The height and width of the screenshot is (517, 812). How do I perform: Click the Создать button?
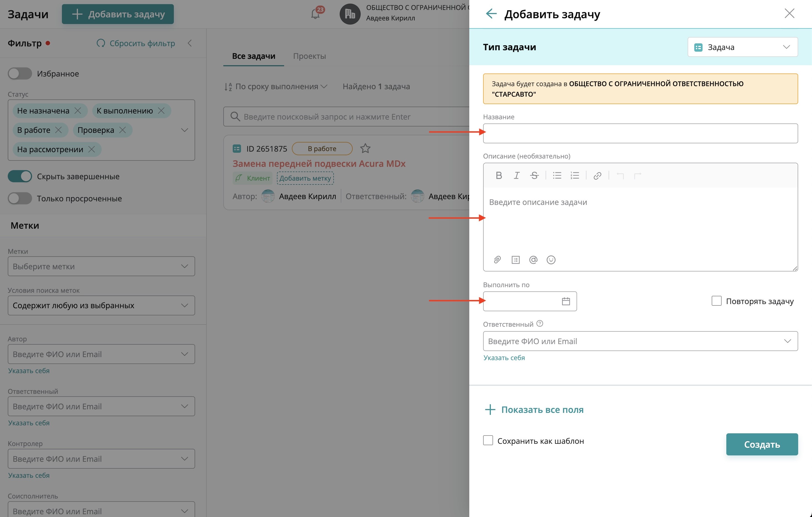pyautogui.click(x=762, y=444)
